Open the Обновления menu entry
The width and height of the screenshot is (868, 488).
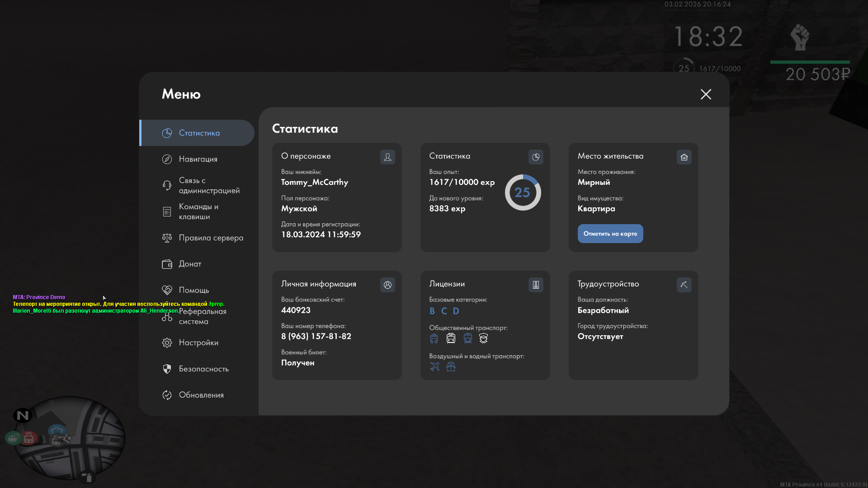[201, 395]
